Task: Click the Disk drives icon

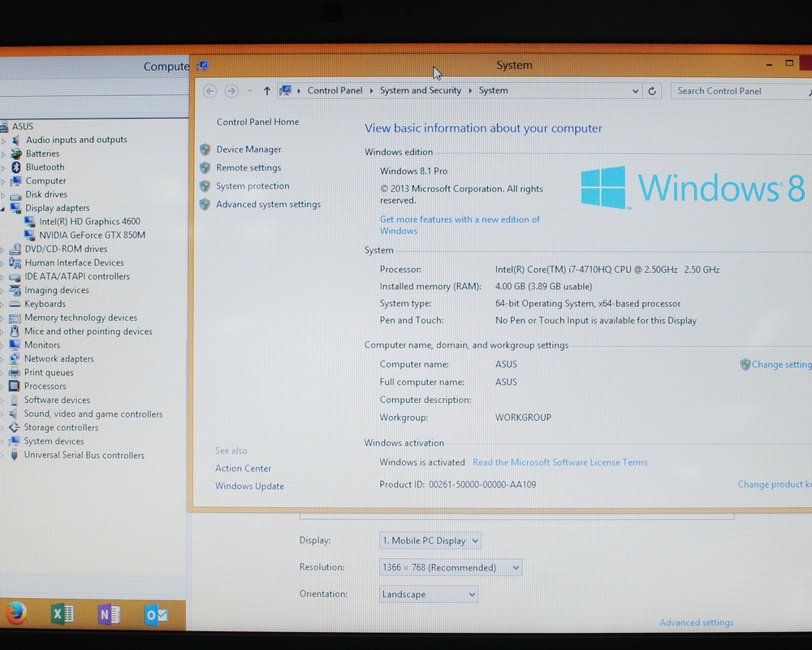Action: pyautogui.click(x=15, y=195)
